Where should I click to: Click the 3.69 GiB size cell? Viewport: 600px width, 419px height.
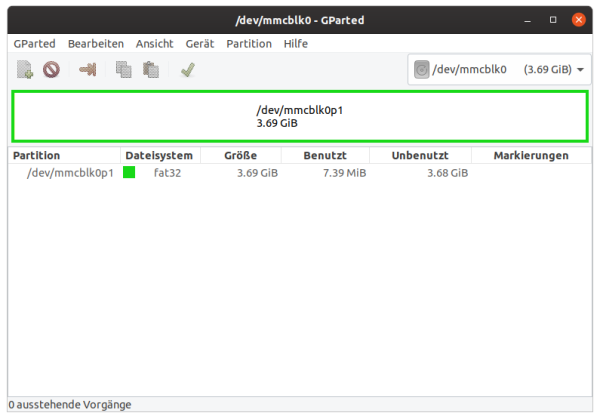click(x=258, y=173)
